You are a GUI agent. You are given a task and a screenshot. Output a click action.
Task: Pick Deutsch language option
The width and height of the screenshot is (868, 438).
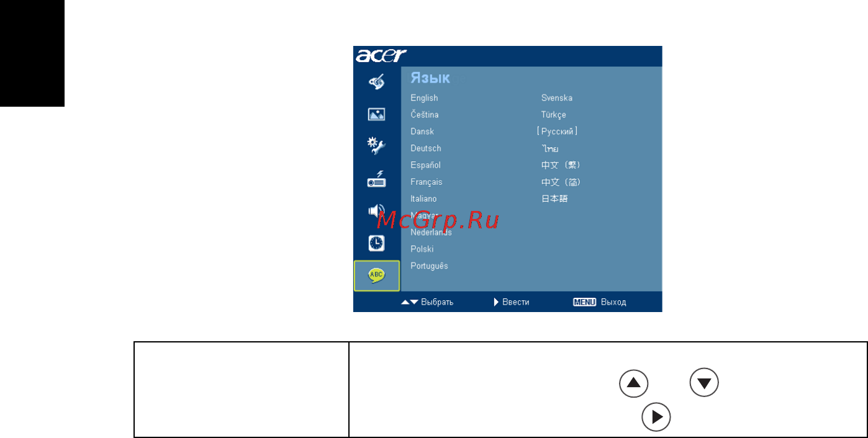(x=426, y=148)
